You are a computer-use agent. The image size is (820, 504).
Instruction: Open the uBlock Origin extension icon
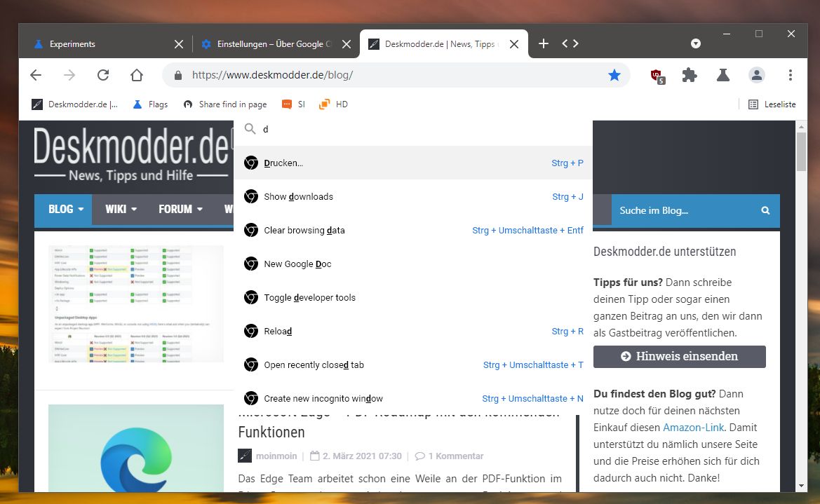tap(657, 76)
